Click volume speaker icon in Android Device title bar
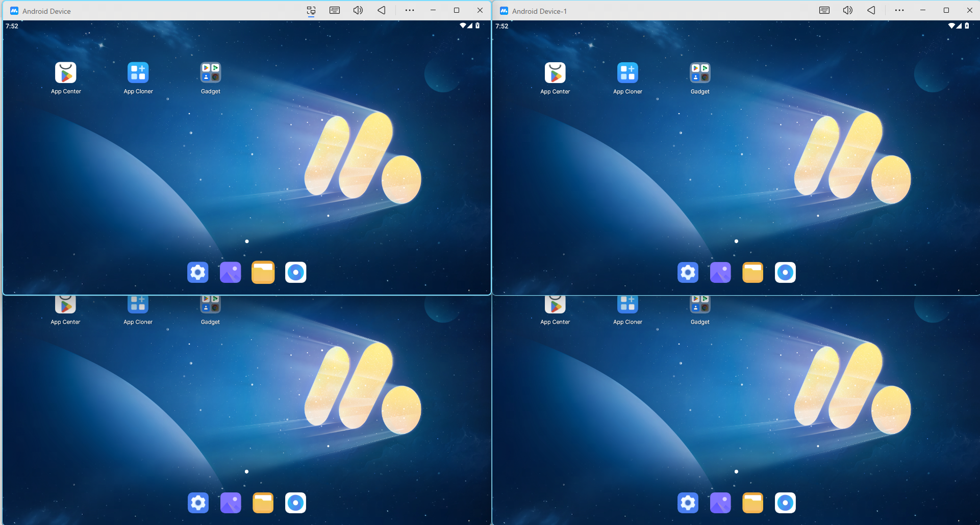Viewport: 980px width, 525px height. [x=358, y=10]
